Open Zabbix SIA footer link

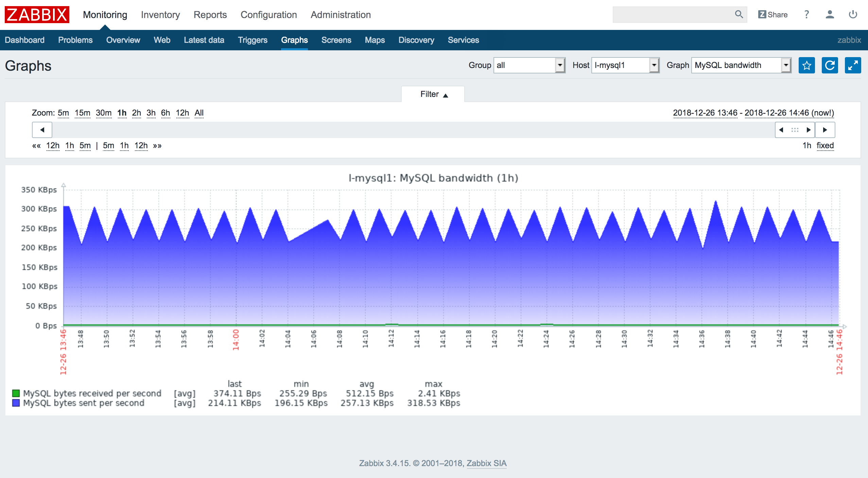487,463
